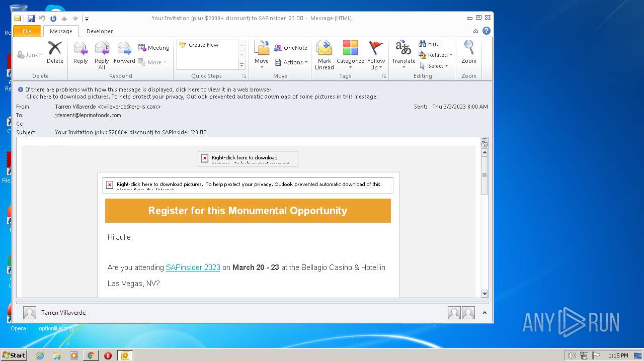Viewport: 644px width, 362px height.
Task: Switch to the Message tab
Action: [61, 31]
